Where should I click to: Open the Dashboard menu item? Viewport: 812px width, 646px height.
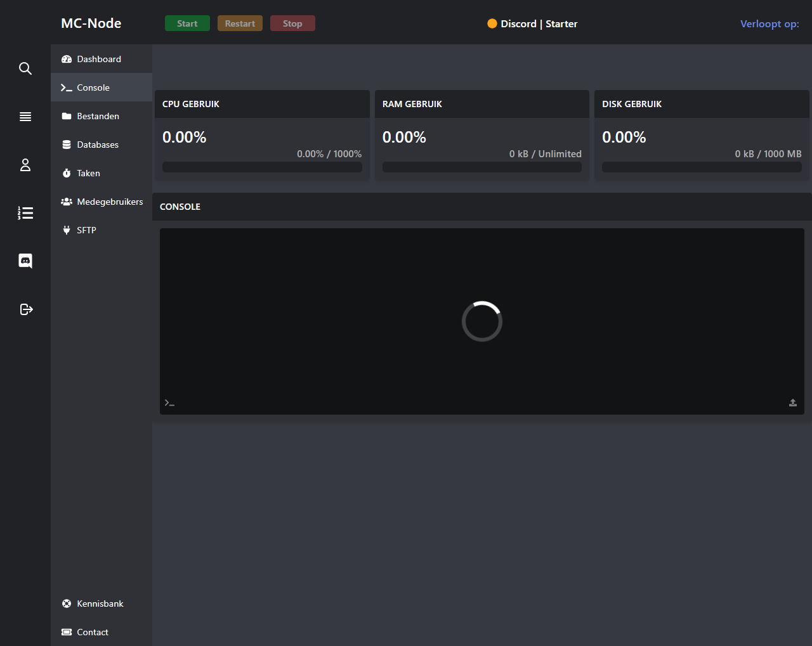tap(99, 59)
